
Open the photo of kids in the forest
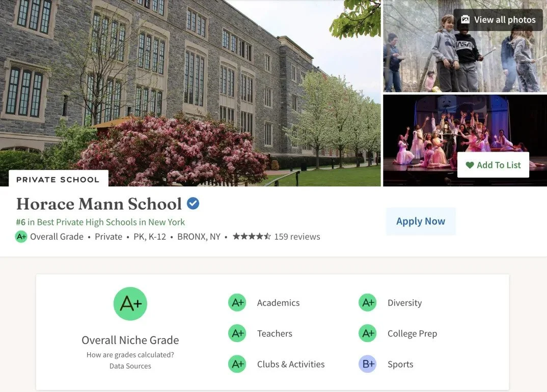tap(465, 46)
